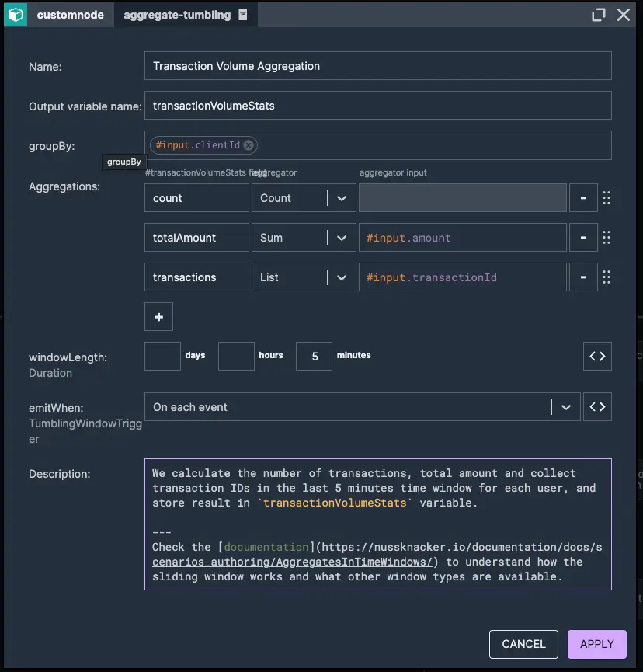Edit the 'count' field name input
Screen dimensions: 643x672
[196, 198]
